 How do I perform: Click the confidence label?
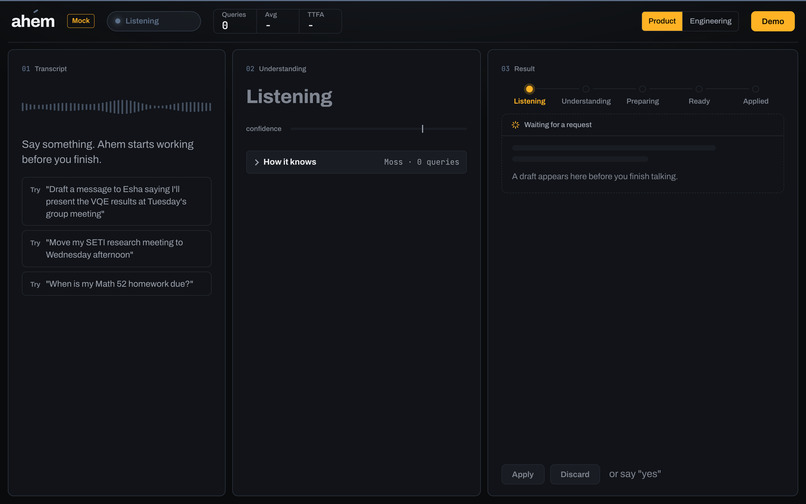(x=264, y=129)
